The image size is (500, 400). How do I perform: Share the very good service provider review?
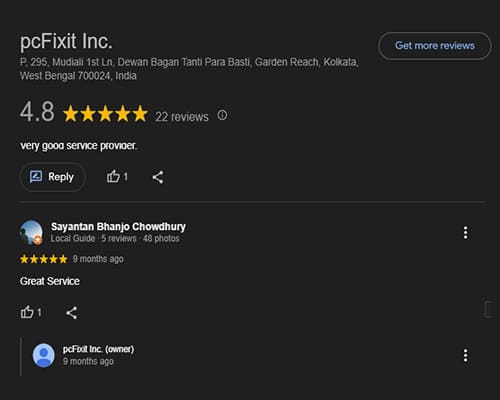(x=158, y=177)
